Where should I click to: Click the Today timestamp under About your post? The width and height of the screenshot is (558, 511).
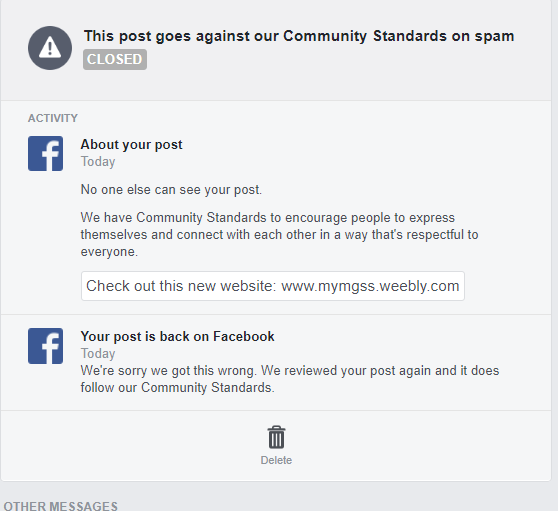pyautogui.click(x=98, y=162)
